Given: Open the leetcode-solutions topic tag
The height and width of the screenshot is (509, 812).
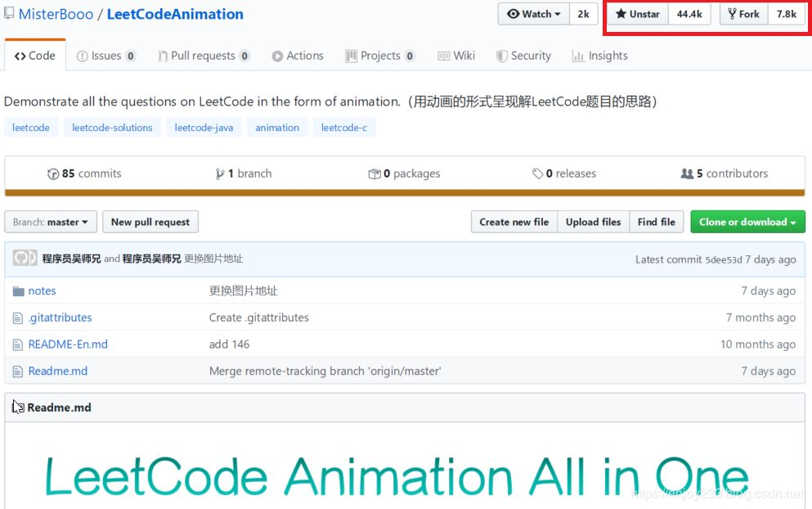Looking at the screenshot, I should point(112,128).
